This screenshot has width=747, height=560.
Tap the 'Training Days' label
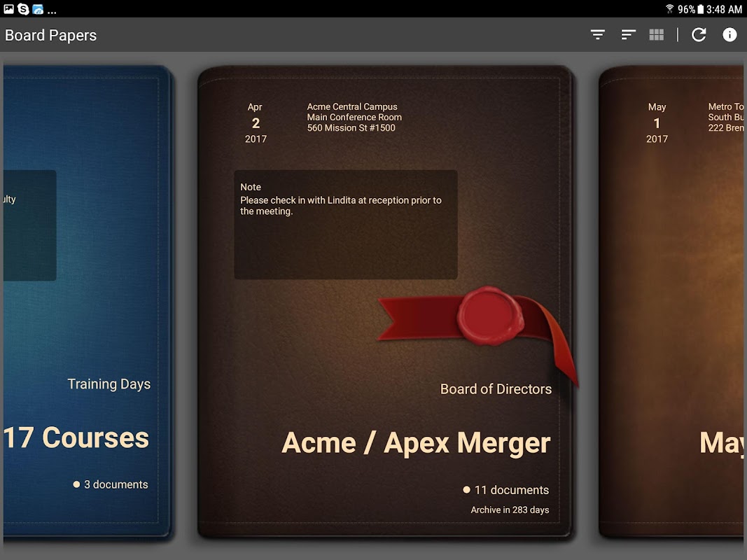click(109, 384)
